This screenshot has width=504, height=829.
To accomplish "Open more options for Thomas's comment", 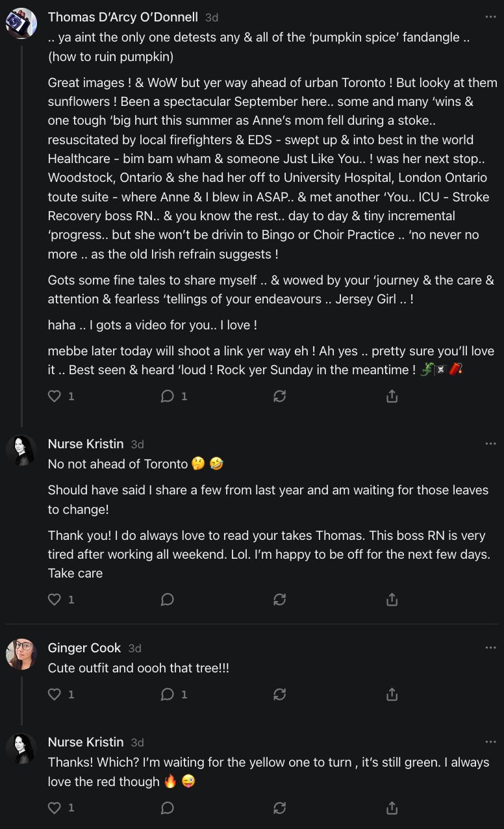I will pos(490,17).
